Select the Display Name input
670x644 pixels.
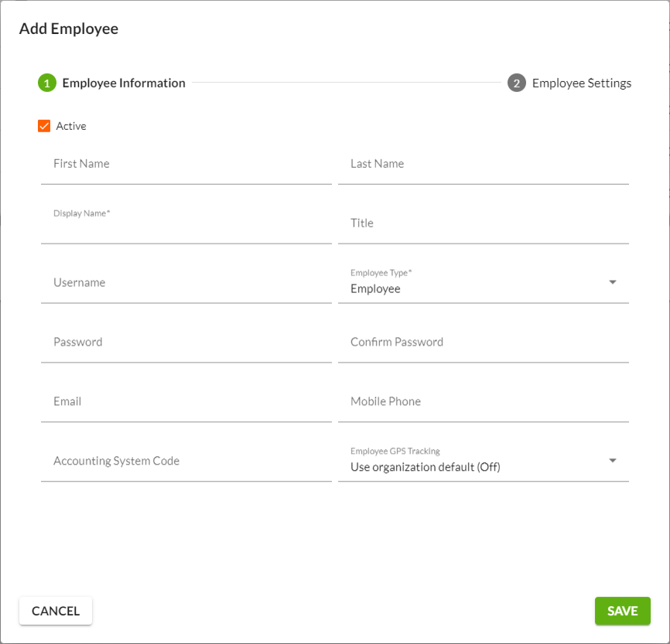click(x=186, y=229)
